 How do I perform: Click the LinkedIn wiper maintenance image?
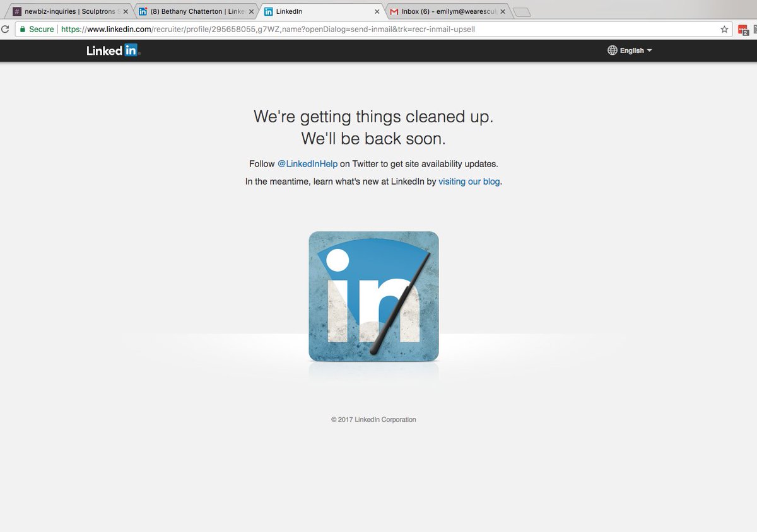point(373,296)
